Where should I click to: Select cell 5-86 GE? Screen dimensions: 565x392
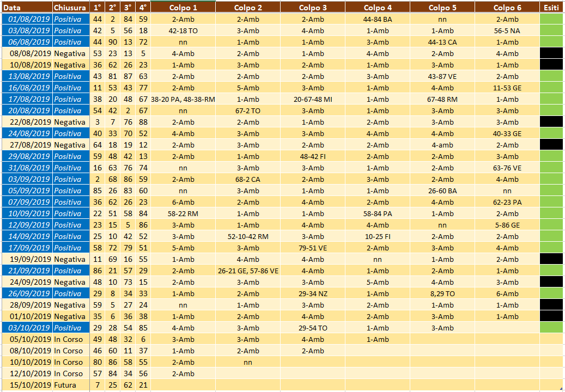tap(507, 225)
